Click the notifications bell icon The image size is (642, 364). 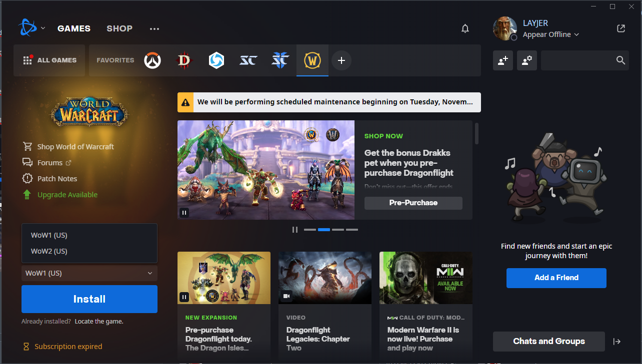(x=465, y=28)
